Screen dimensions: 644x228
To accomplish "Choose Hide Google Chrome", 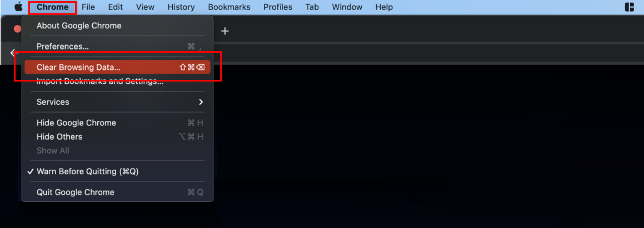I will (117, 123).
